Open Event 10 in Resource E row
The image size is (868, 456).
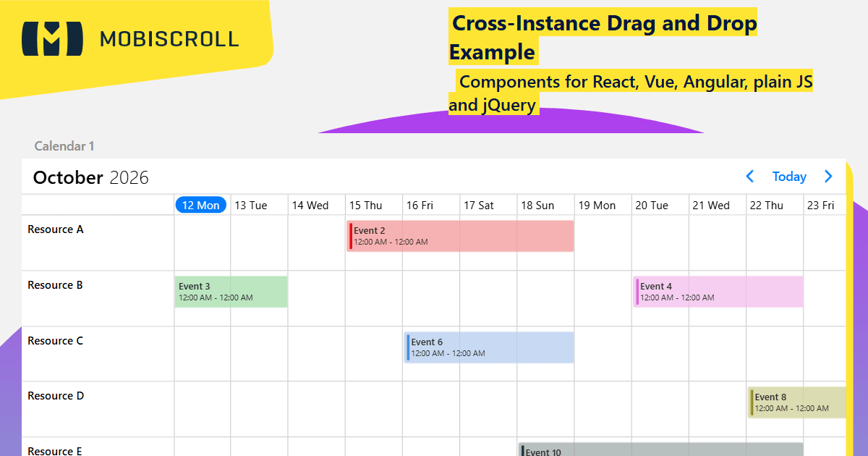[661, 449]
